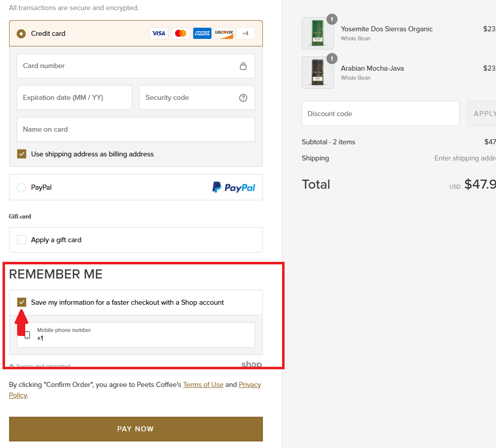
Task: Select the PayPal radio button
Action: 21,187
